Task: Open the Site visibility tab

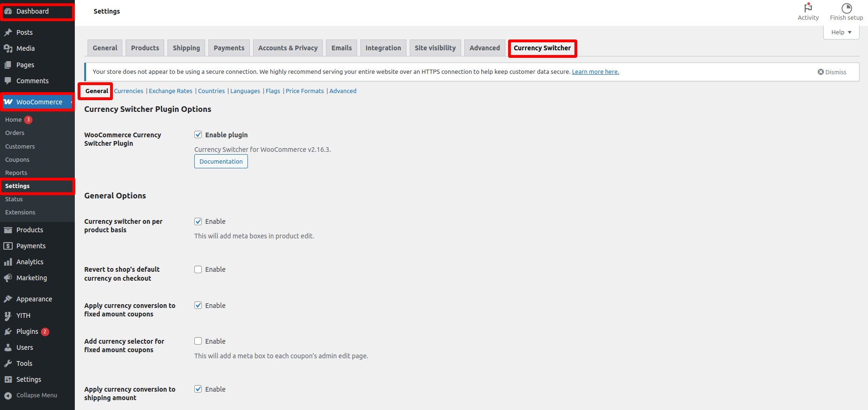Action: pyautogui.click(x=435, y=48)
